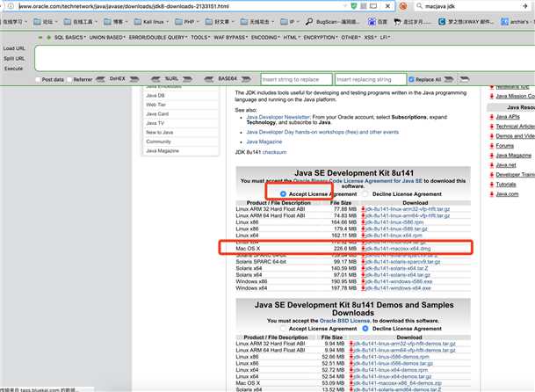Click the Execute button
This screenshot has width=535, height=392.
pos(14,69)
